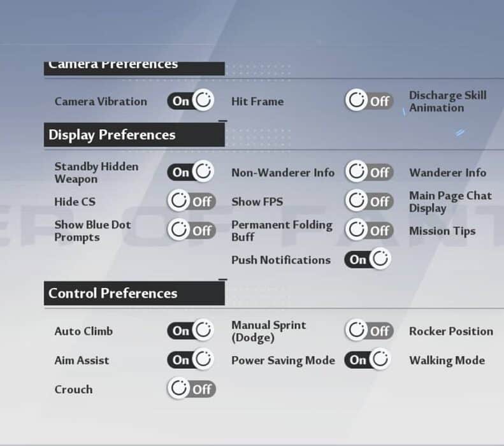
Task: Turn on Permanent Folding Buff
Action: click(368, 231)
